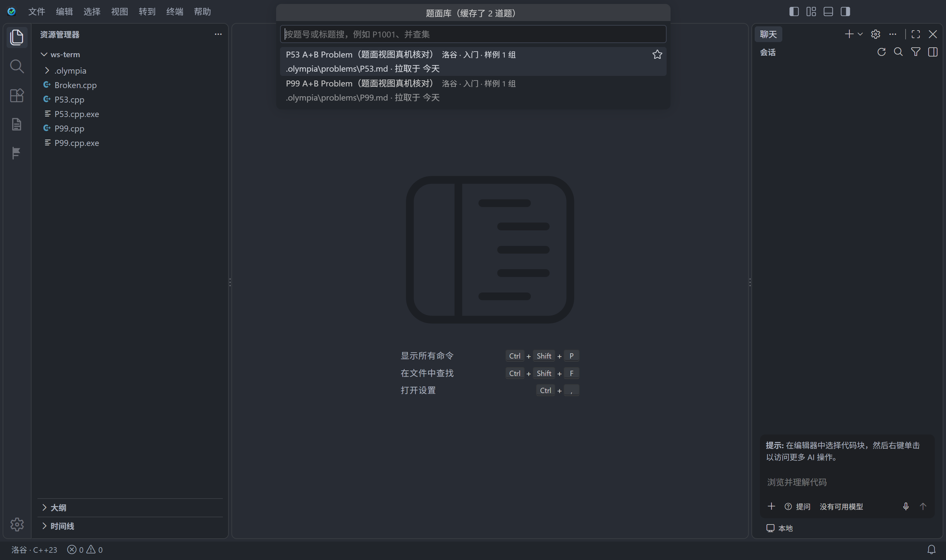Open the Extensions view in activity bar

point(17,96)
